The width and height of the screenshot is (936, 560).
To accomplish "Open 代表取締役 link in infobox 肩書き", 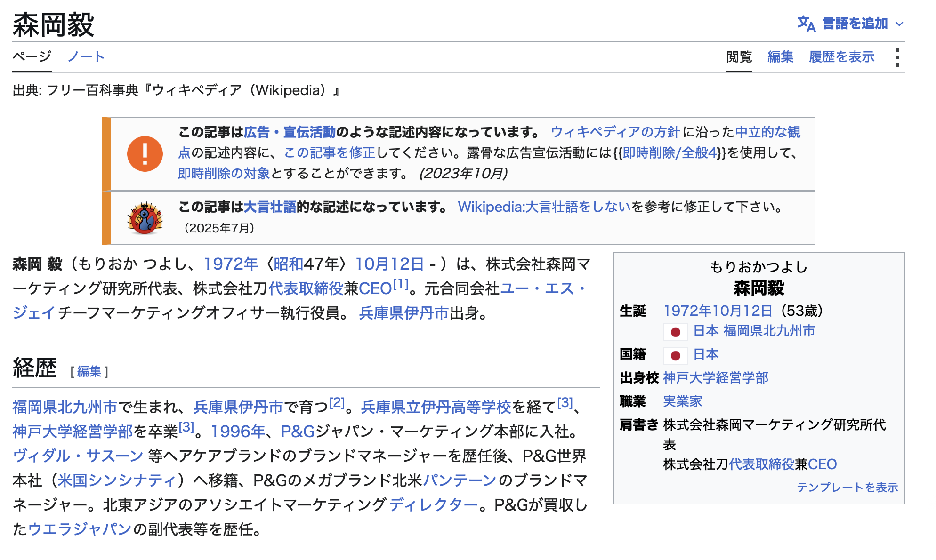I will [x=762, y=464].
